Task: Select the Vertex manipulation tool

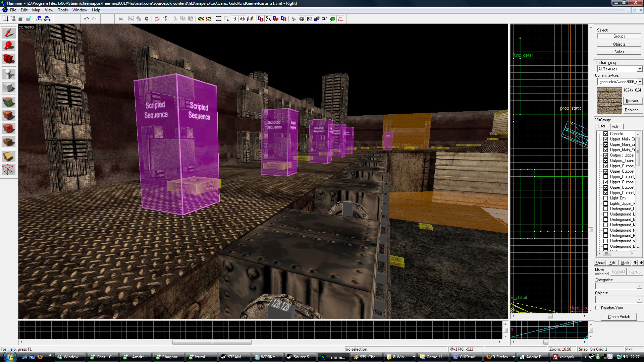Action: 9,170
